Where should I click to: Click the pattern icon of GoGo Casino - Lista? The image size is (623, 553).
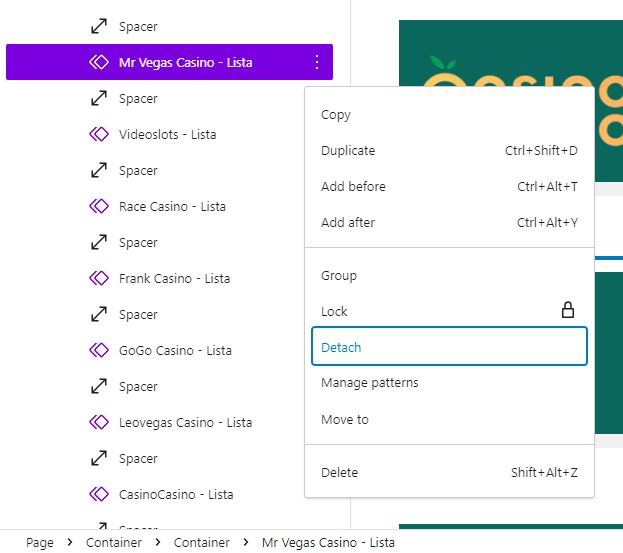tap(99, 350)
